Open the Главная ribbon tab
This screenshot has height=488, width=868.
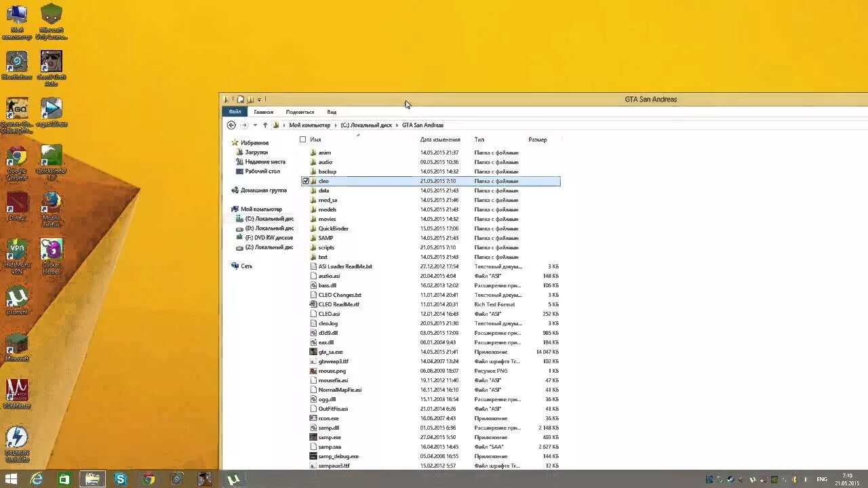264,112
